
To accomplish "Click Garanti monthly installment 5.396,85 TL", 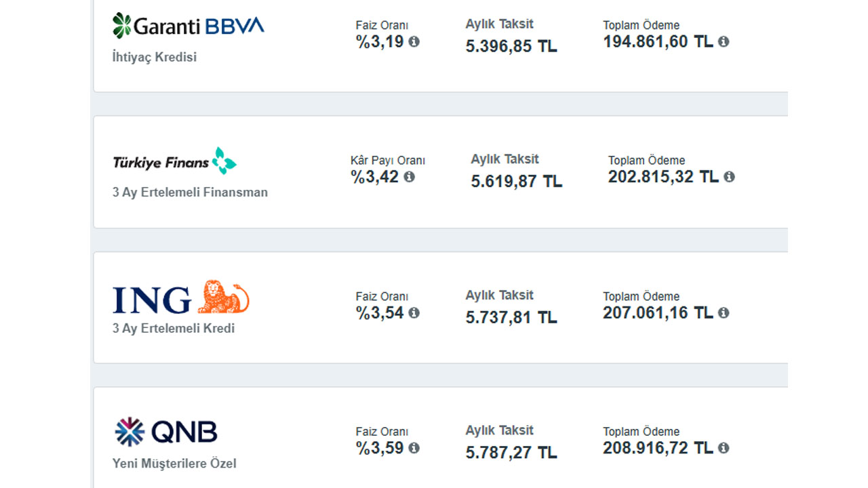I will [511, 47].
